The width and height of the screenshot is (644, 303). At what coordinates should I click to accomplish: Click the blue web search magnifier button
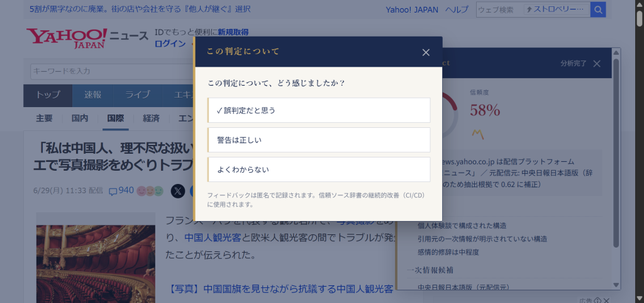(598, 10)
